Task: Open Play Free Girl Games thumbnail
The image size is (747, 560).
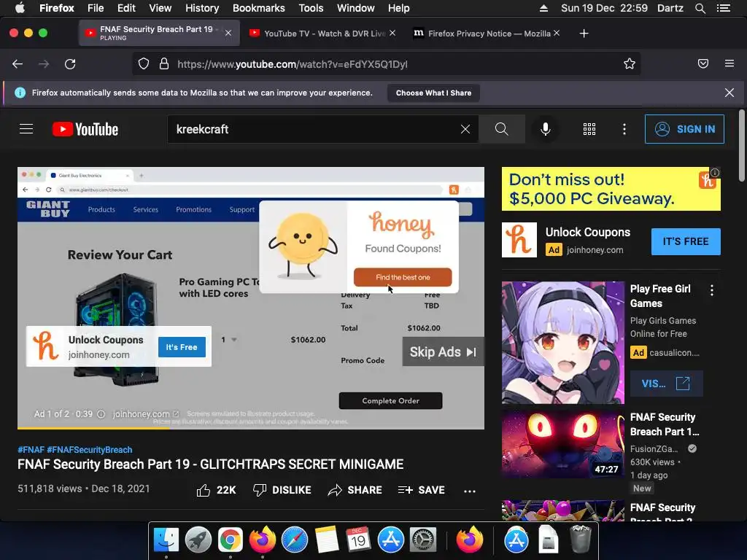Action: 562,343
